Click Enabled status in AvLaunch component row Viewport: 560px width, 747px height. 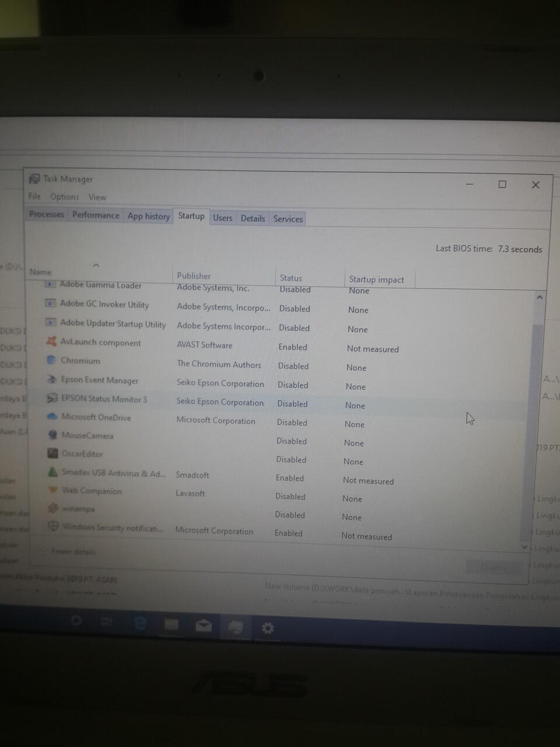point(293,347)
